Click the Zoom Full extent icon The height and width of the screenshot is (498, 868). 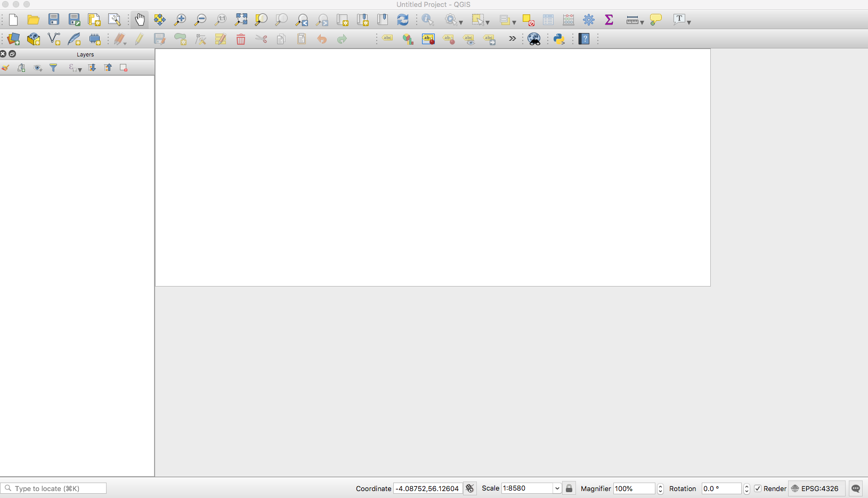click(241, 20)
